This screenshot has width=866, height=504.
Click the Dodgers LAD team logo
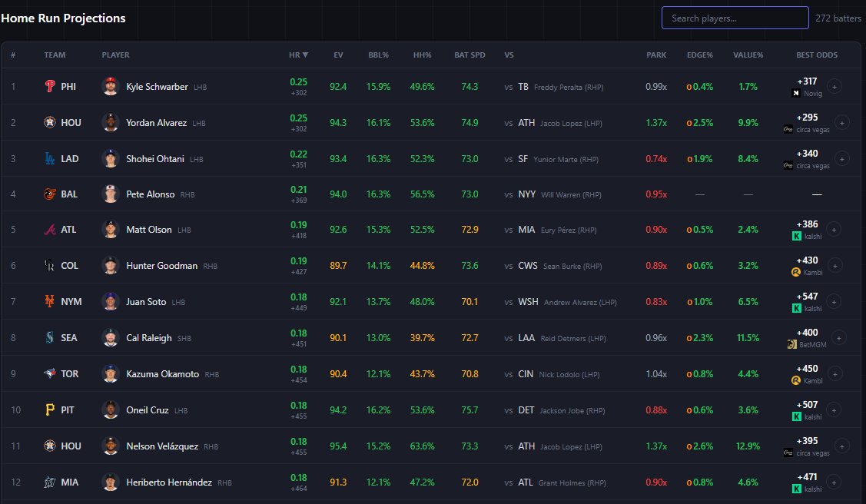50,158
